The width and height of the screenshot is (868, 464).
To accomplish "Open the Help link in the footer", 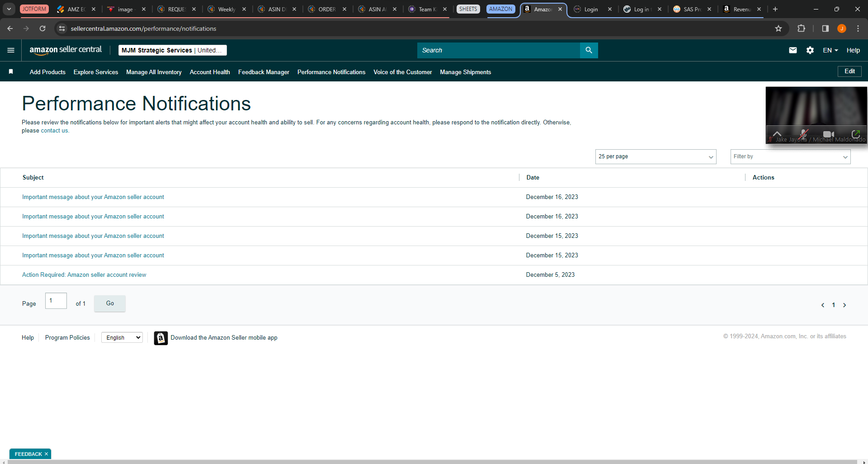I will click(28, 338).
